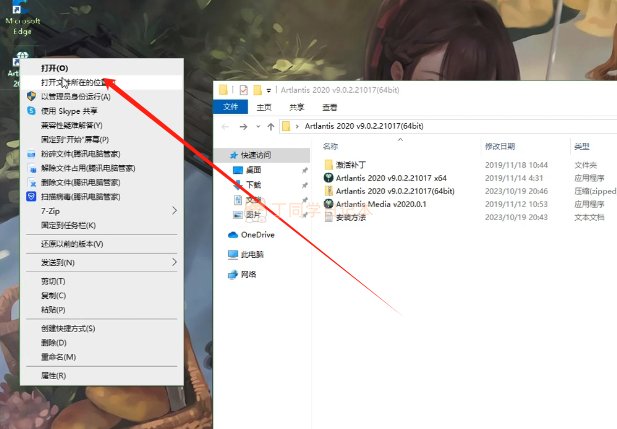The width and height of the screenshot is (617, 429).
Task: Expand the 7-Zip submenu arrow
Action: 174,211
